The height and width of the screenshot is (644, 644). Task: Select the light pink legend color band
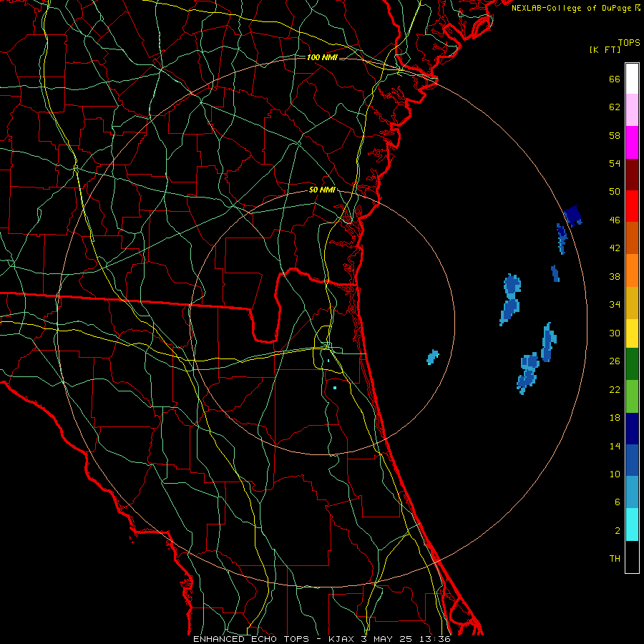click(x=632, y=109)
